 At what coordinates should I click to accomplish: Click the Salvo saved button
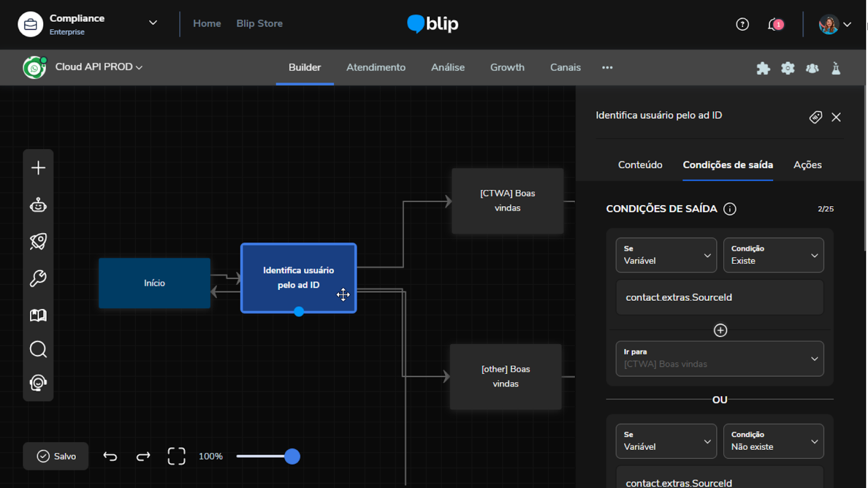point(56,456)
